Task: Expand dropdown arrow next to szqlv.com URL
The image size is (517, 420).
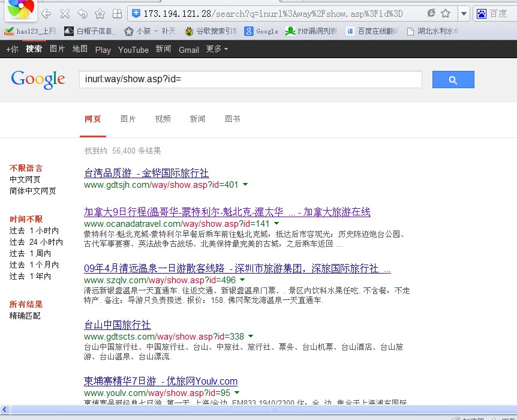Action: 242,280
